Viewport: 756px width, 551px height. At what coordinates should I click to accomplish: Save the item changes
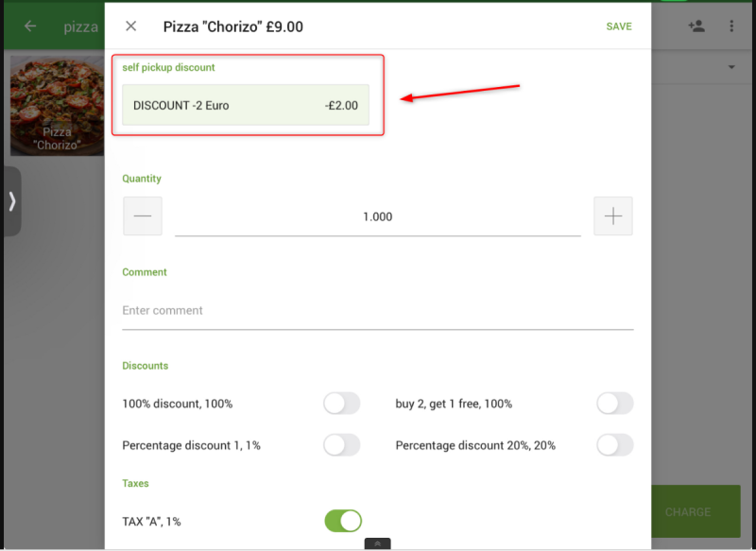(619, 26)
